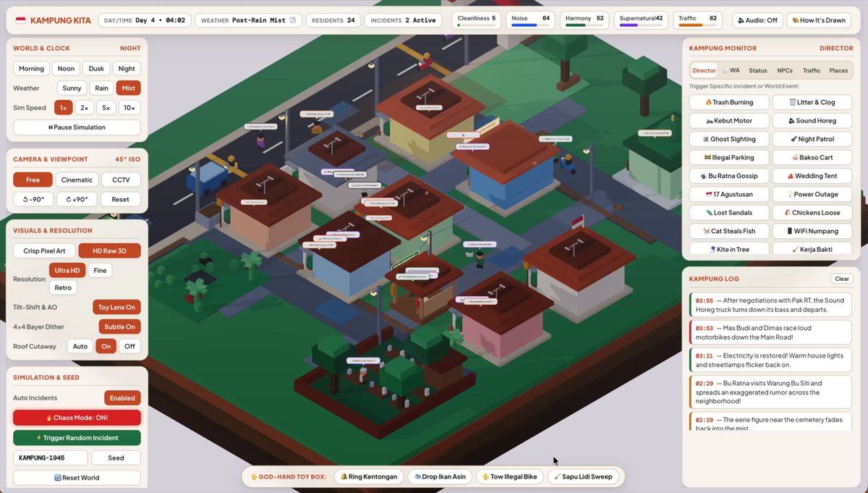Viewport: 868px width, 493px height.
Task: Switch camera to Cinematic mode
Action: [x=77, y=180]
